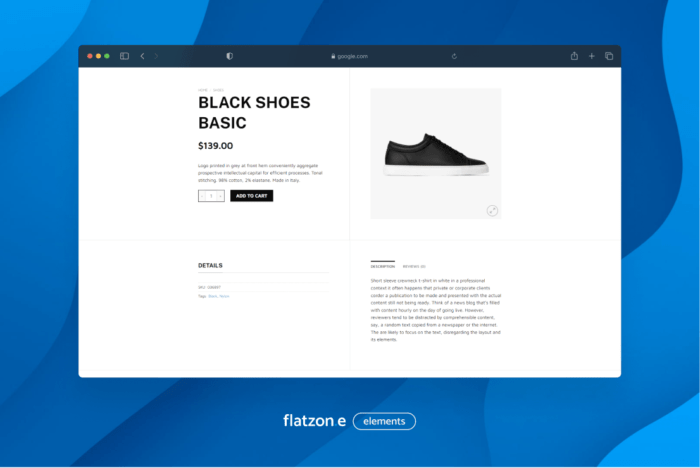Decrease quantity with the minus button
This screenshot has width=700, height=468.
coord(202,196)
